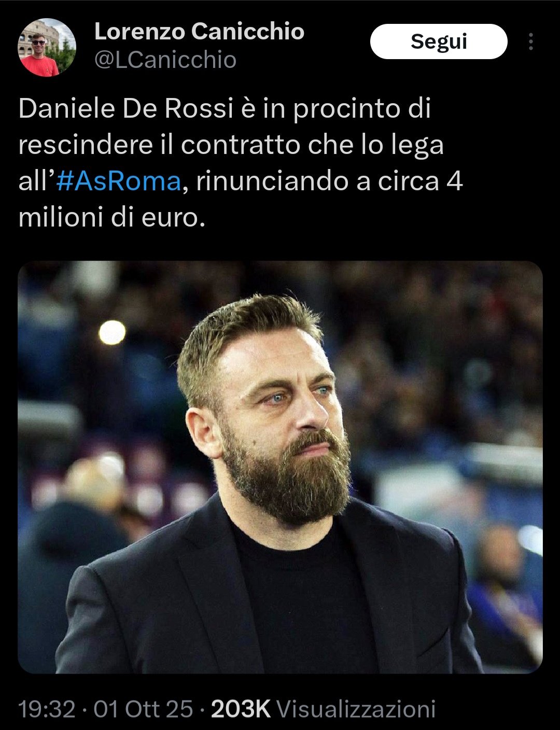Click the text 'rinunciando a circa 4'
This screenshot has width=560, height=730.
[329, 181]
